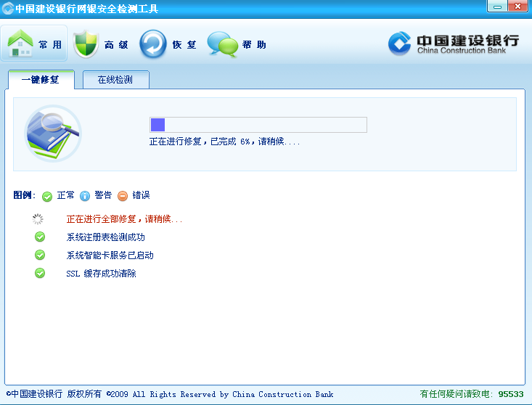This screenshot has height=405, width=532.
Task: Click the repair progress bar
Action: click(258, 125)
